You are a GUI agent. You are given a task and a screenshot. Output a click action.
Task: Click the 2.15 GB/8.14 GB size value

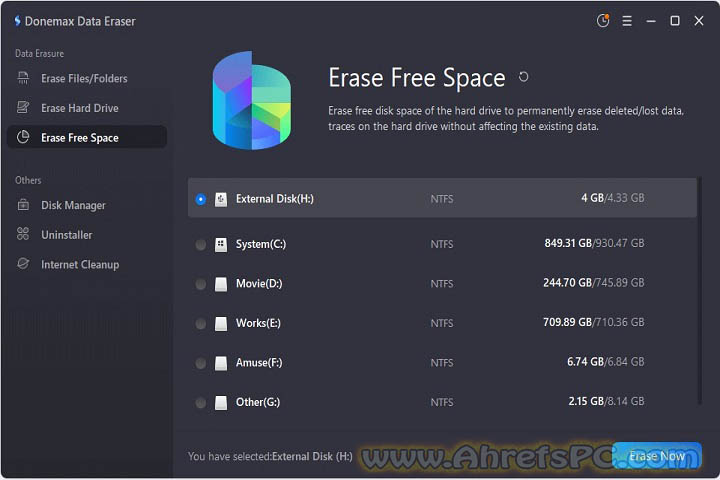[x=606, y=401]
